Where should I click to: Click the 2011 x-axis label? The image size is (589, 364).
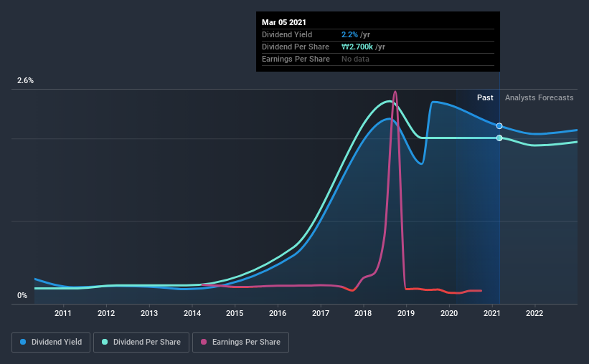(x=62, y=313)
